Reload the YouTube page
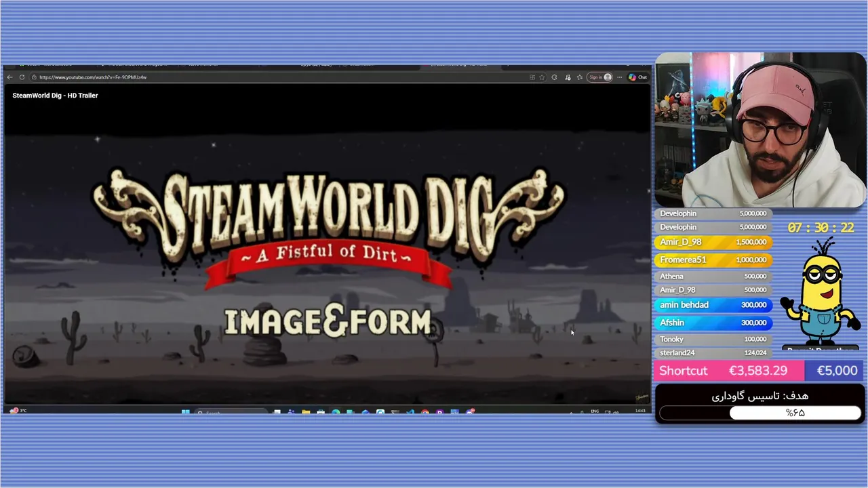 pyautogui.click(x=22, y=77)
